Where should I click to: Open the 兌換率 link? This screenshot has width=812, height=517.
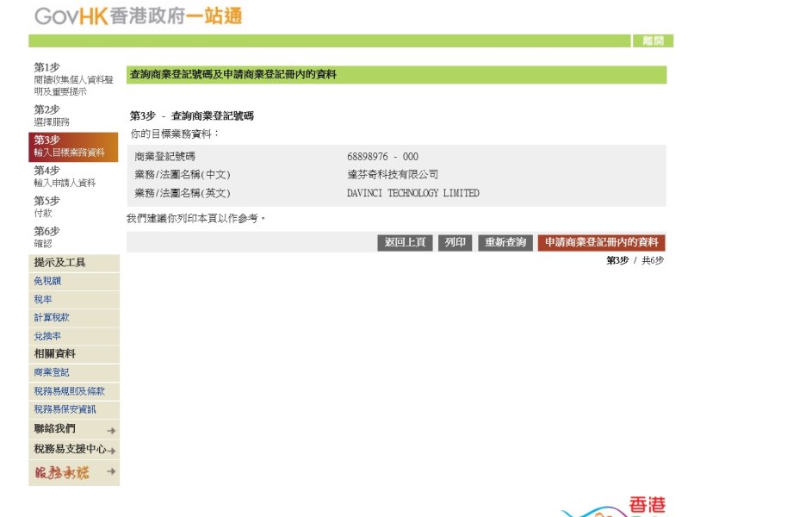[x=47, y=336]
